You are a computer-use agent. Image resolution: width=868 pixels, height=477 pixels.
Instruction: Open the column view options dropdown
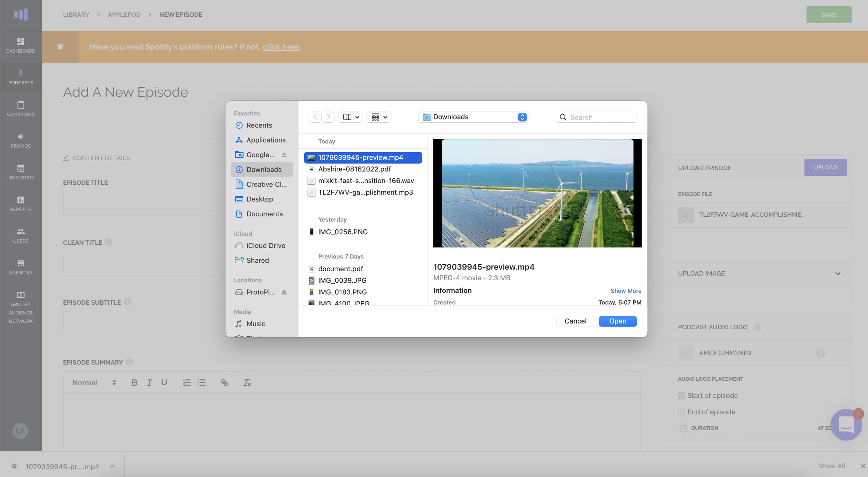coord(350,117)
